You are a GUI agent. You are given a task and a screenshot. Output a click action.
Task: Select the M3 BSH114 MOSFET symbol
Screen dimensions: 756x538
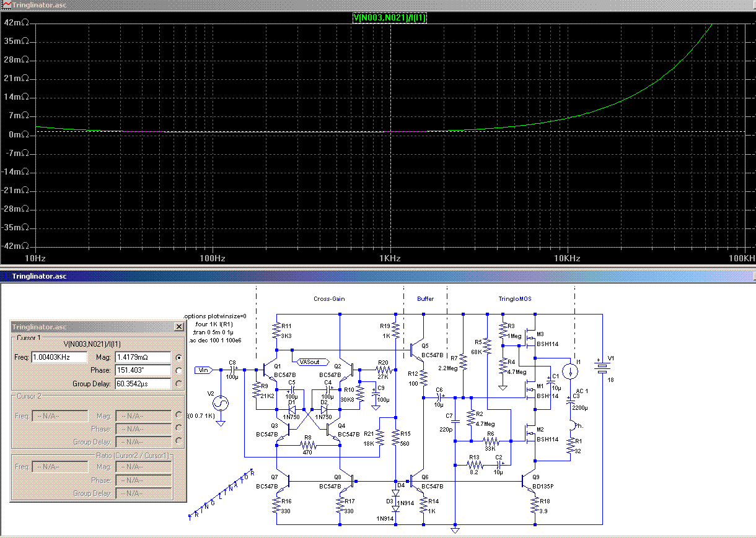[532, 338]
